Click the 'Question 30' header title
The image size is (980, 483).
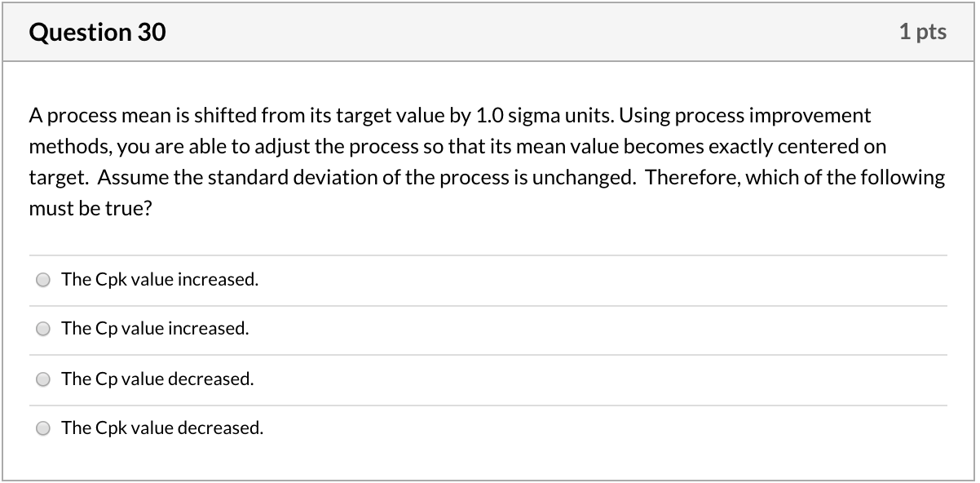pos(98,32)
